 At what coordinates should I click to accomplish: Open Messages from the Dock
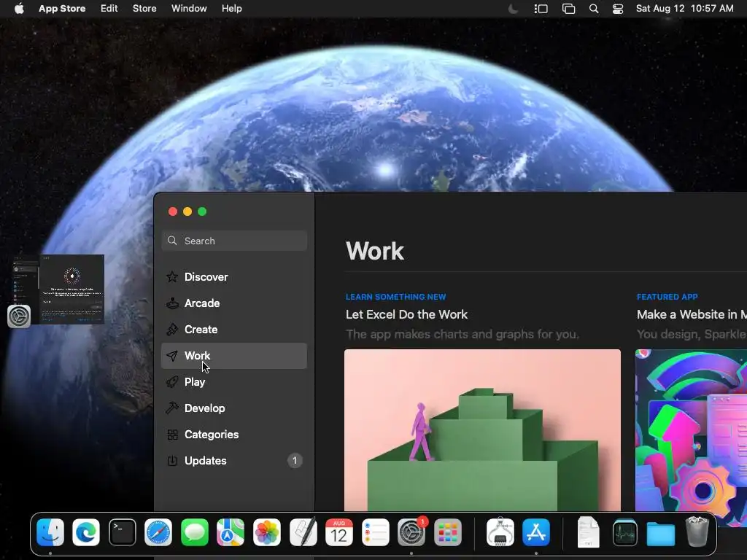click(194, 532)
